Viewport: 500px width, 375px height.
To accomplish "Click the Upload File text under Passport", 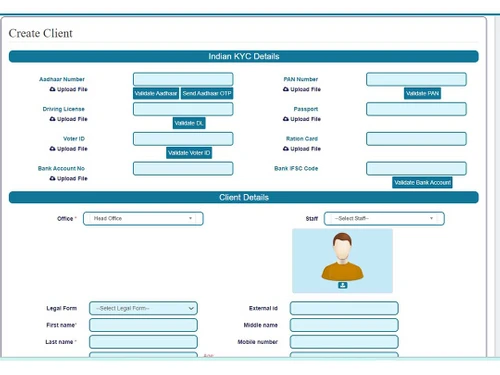I will 305,119.
